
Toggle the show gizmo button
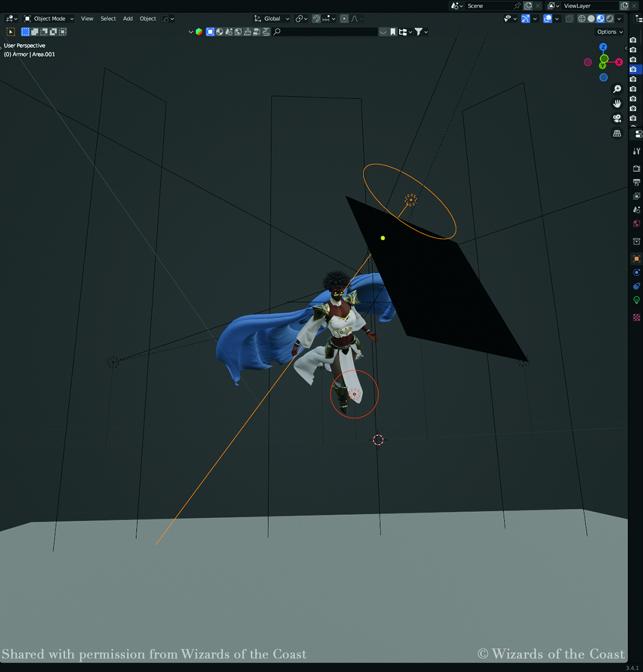(525, 19)
